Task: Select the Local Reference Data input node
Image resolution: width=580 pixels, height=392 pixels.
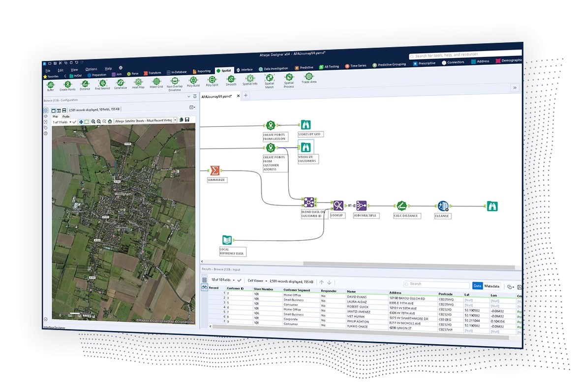Action: [227, 240]
